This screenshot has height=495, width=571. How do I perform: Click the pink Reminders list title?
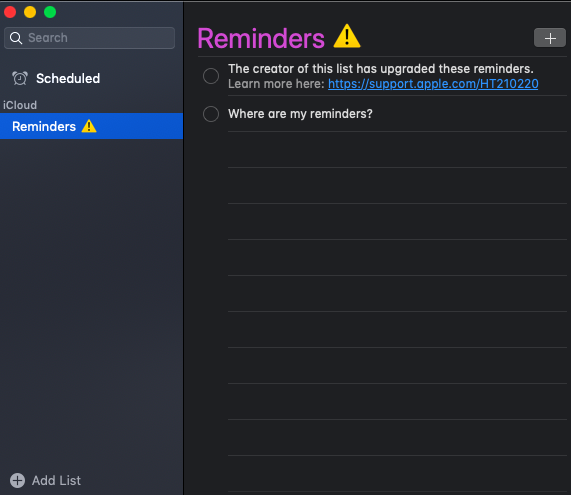pyautogui.click(x=261, y=38)
